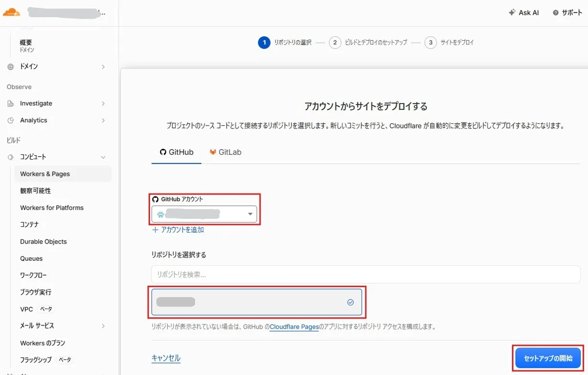The image size is (588, 375).
Task: Select the highlighted repository row
Action: [257, 302]
